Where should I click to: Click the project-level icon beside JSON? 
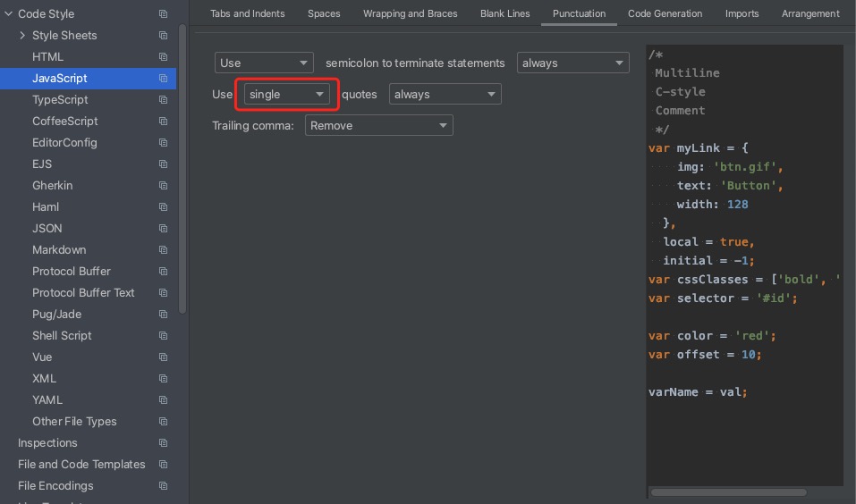(163, 229)
